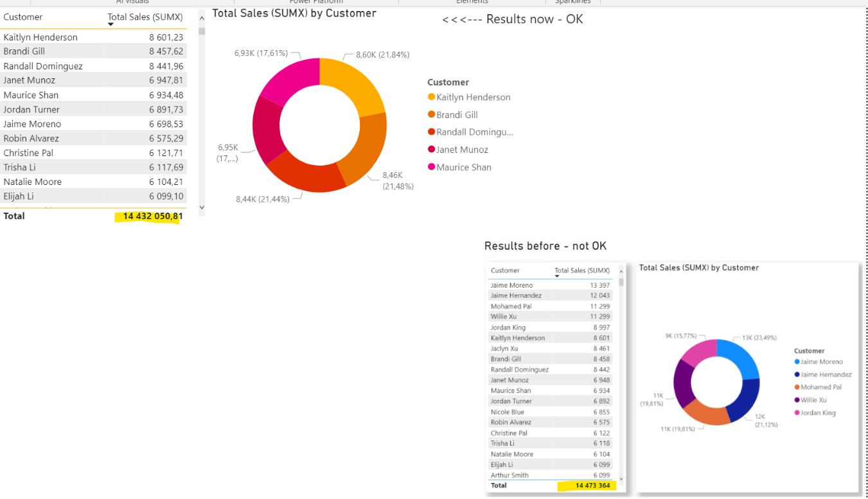868x499 pixels.
Task: Select the 'Results before - not OK' screenshot image
Action: pos(671,379)
